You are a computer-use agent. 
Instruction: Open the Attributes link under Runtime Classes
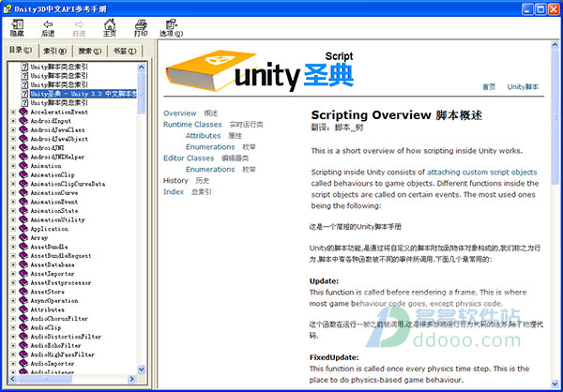[x=204, y=136]
